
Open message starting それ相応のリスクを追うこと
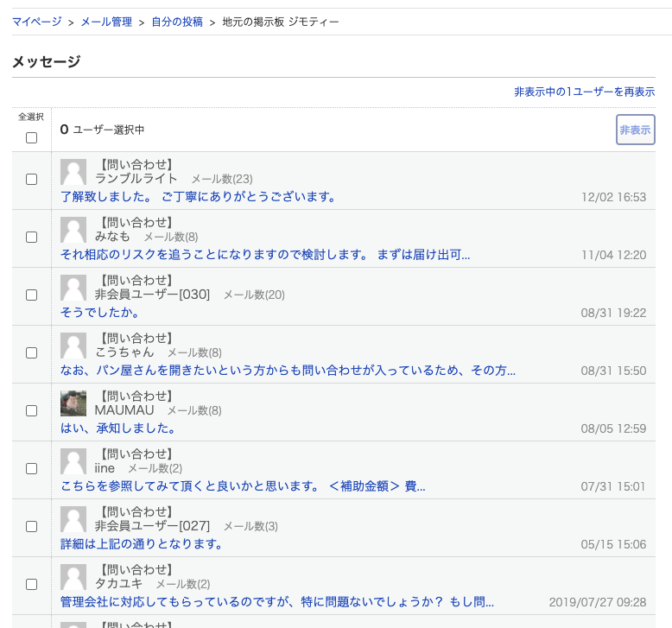(x=265, y=255)
